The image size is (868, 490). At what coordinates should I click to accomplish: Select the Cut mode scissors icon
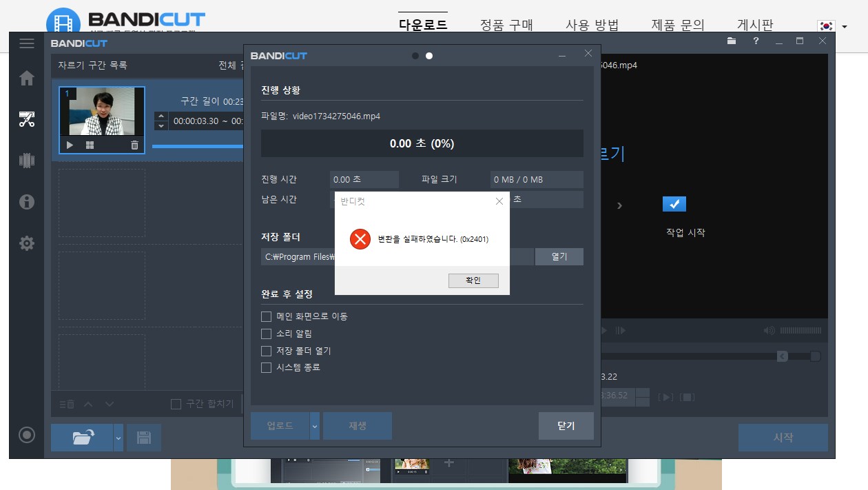coord(27,119)
